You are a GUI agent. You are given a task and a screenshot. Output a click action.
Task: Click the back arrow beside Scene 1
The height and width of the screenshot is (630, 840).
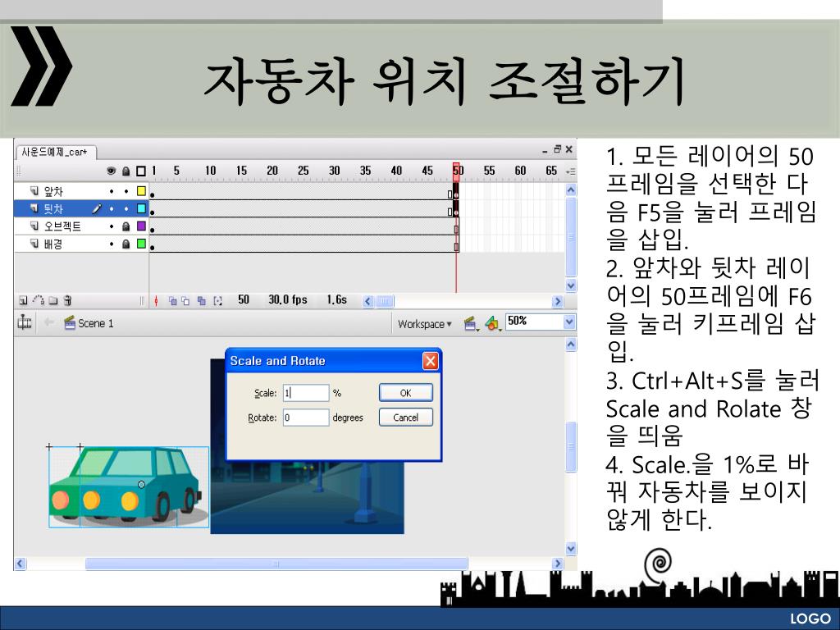pos(48,322)
